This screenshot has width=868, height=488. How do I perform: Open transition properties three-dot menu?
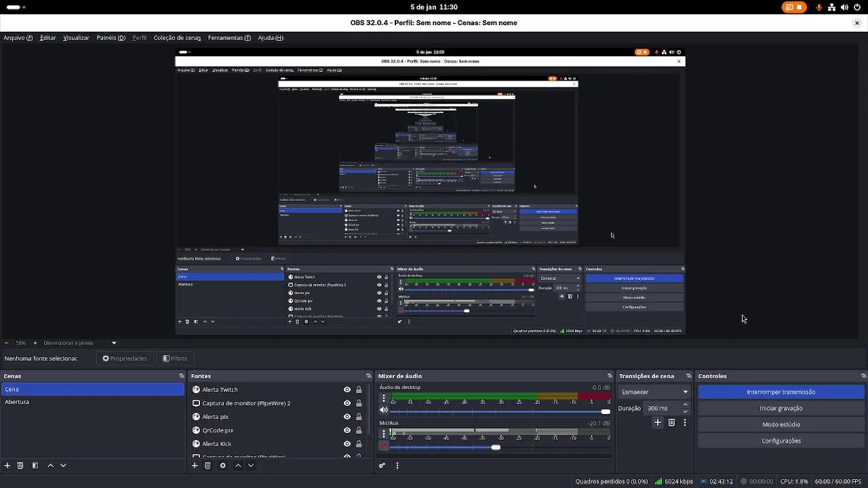[x=685, y=422]
